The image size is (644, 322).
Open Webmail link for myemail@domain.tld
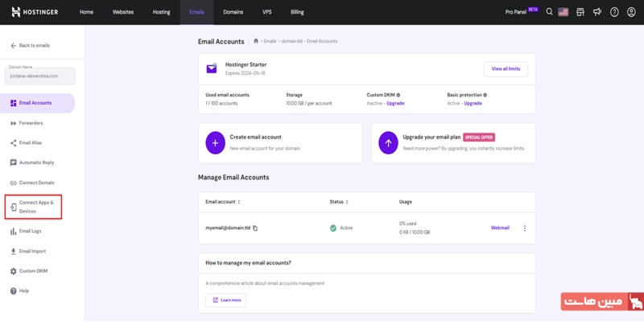tap(500, 228)
